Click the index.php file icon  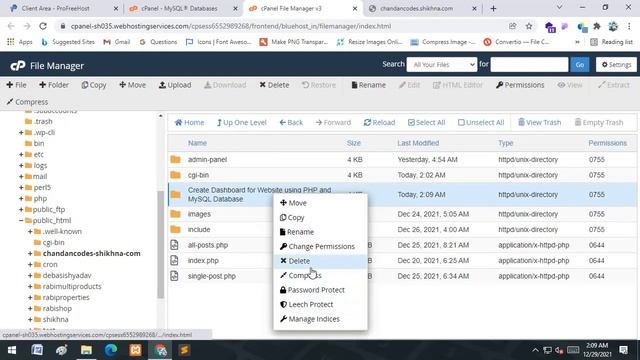174,260
